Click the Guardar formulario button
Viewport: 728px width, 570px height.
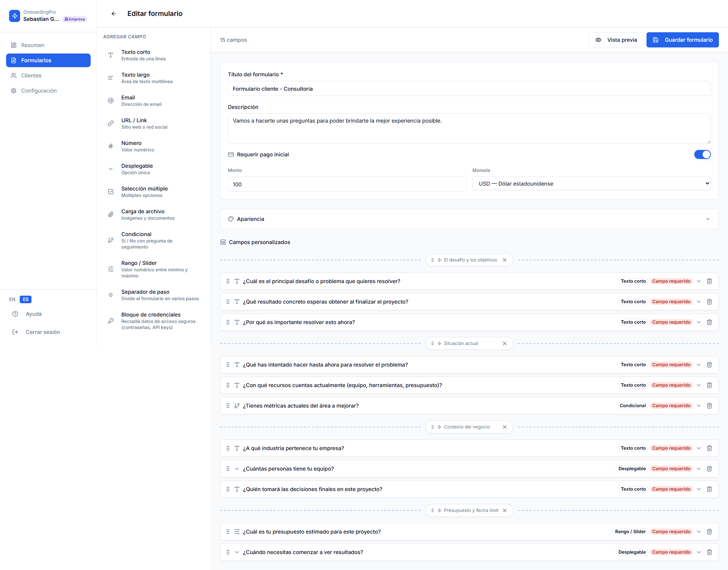pyautogui.click(x=682, y=39)
